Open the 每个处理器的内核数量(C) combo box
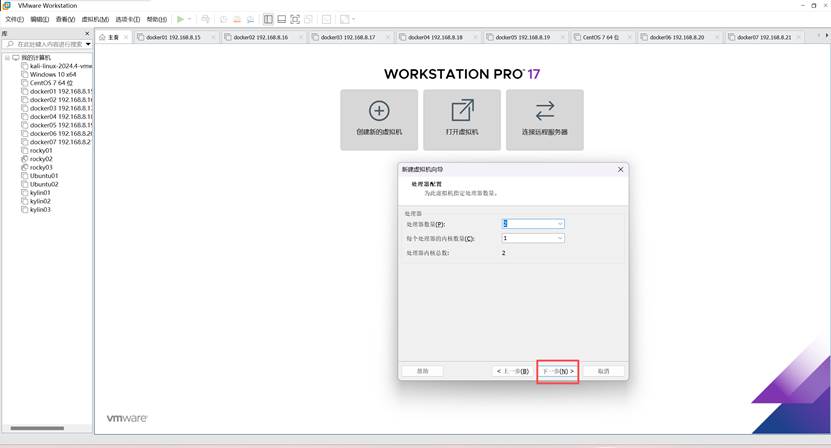This screenshot has height=448, width=831. click(x=533, y=238)
